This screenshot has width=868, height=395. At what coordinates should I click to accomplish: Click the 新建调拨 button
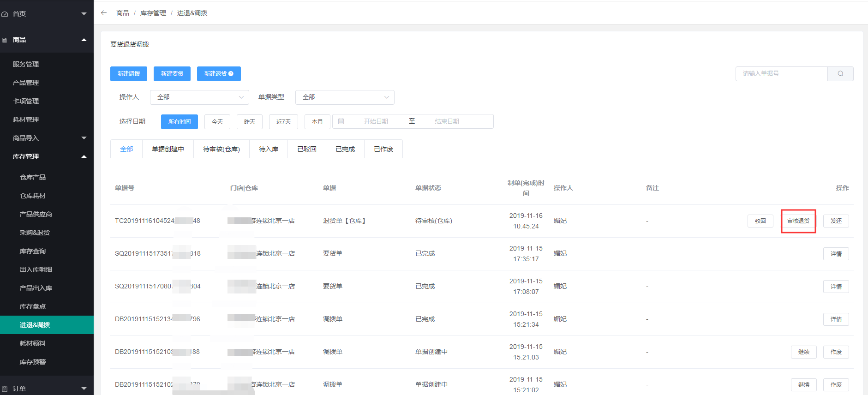(x=128, y=74)
